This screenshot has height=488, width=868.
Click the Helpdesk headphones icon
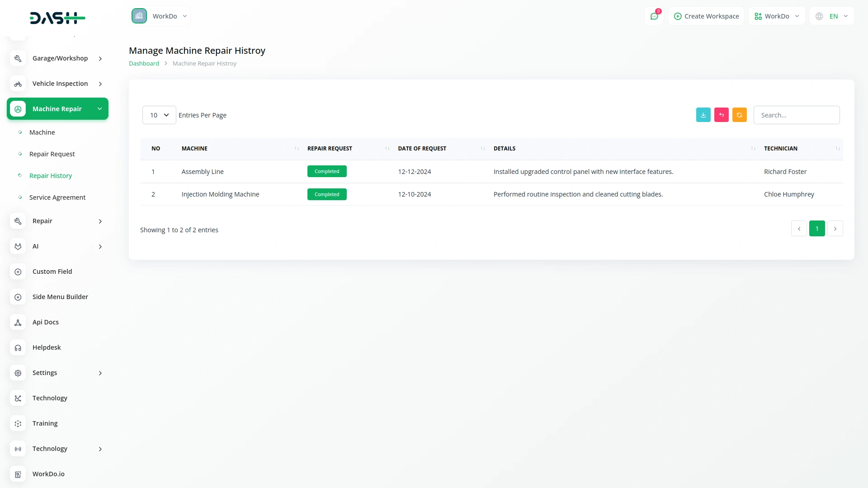coord(18,347)
